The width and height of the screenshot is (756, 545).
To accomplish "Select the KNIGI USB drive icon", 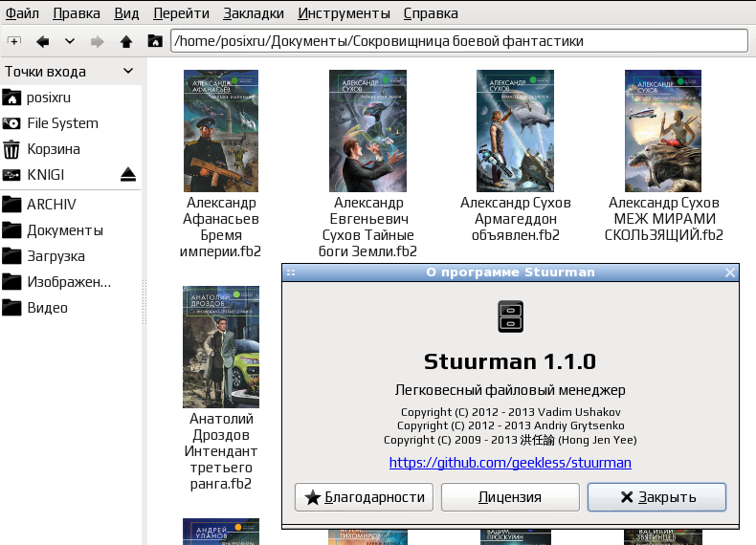I will pyautogui.click(x=11, y=175).
